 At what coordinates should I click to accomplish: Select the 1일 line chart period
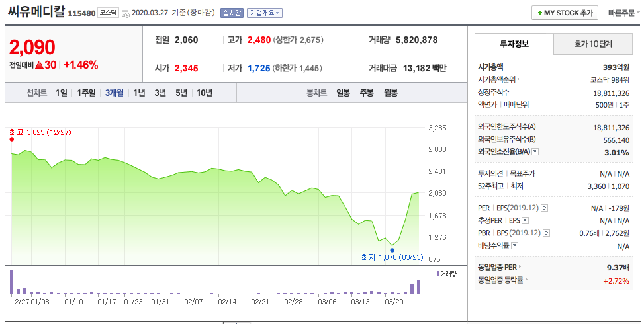coord(62,93)
